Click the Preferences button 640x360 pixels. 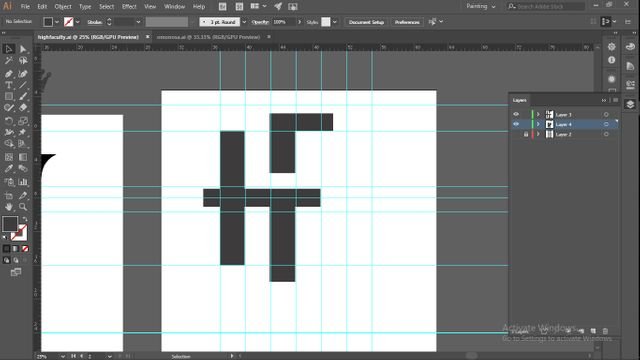pos(407,22)
